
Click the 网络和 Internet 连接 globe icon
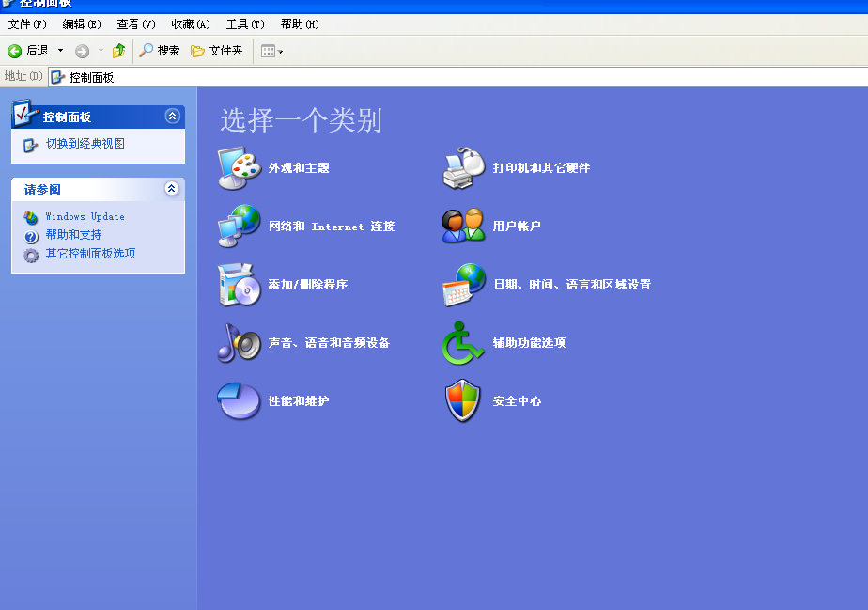click(239, 227)
